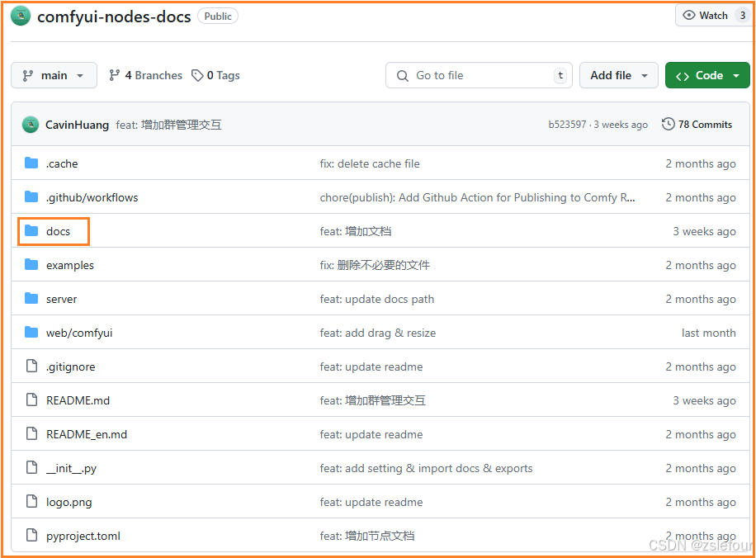Open the logo.png file
The height and width of the screenshot is (558, 756).
tap(69, 502)
